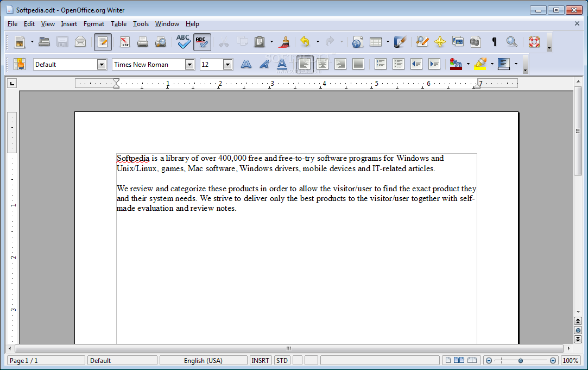Open the Gallery
The height and width of the screenshot is (370, 588).
tap(458, 42)
